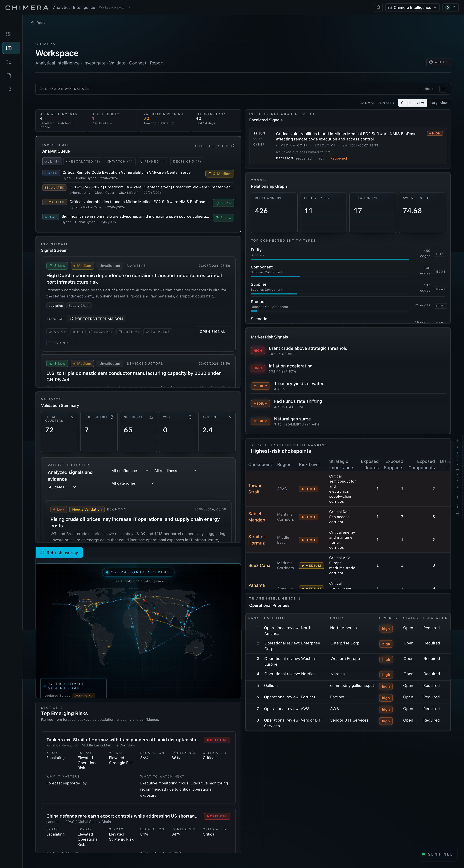Image resolution: width=464 pixels, height=868 pixels.
Task: Click the 4 Medium shield badge
Action: [x=220, y=174]
